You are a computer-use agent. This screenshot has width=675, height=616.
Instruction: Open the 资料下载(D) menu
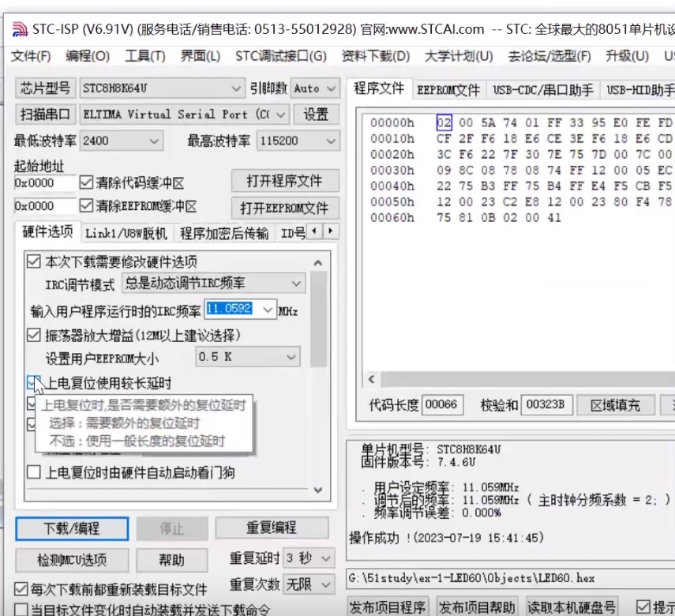(375, 56)
